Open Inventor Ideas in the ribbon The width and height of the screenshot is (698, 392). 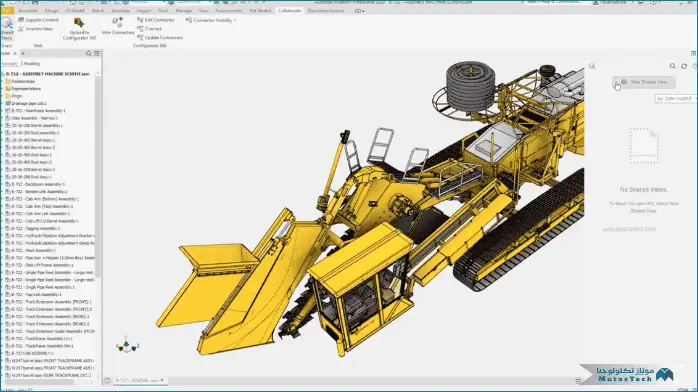[x=35, y=29]
